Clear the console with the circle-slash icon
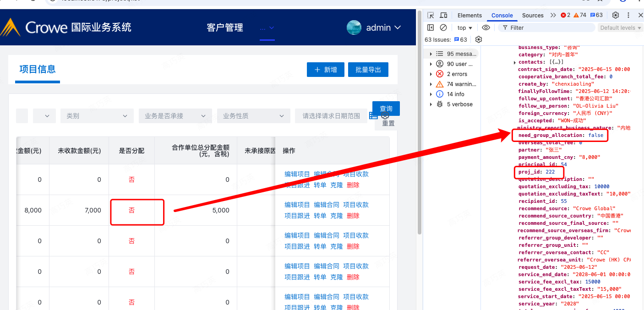This screenshot has height=310, width=644. point(443,27)
